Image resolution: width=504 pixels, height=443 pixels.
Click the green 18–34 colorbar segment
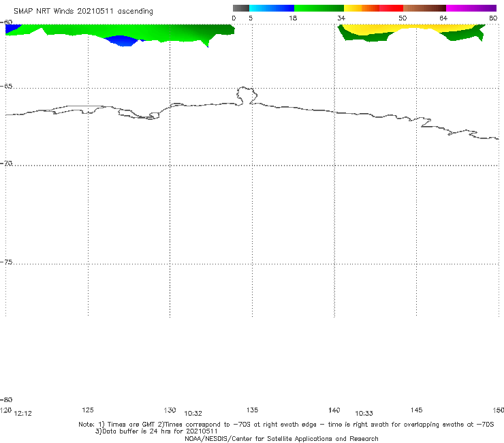[319, 8]
